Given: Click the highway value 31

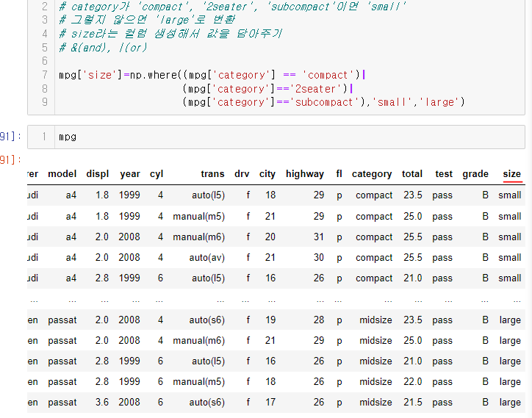Looking at the screenshot, I should 319,237.
